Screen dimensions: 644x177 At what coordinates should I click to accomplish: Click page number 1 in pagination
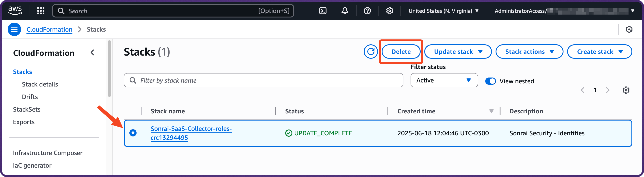(595, 90)
